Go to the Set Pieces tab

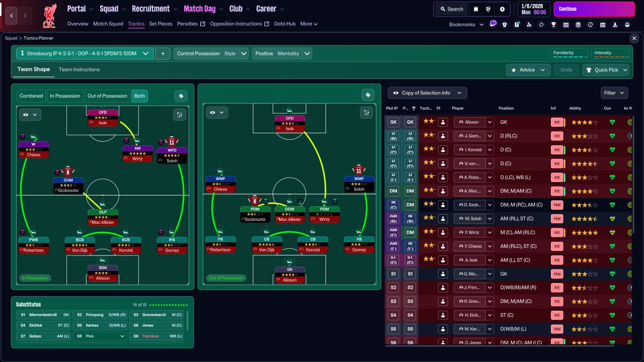tap(161, 24)
